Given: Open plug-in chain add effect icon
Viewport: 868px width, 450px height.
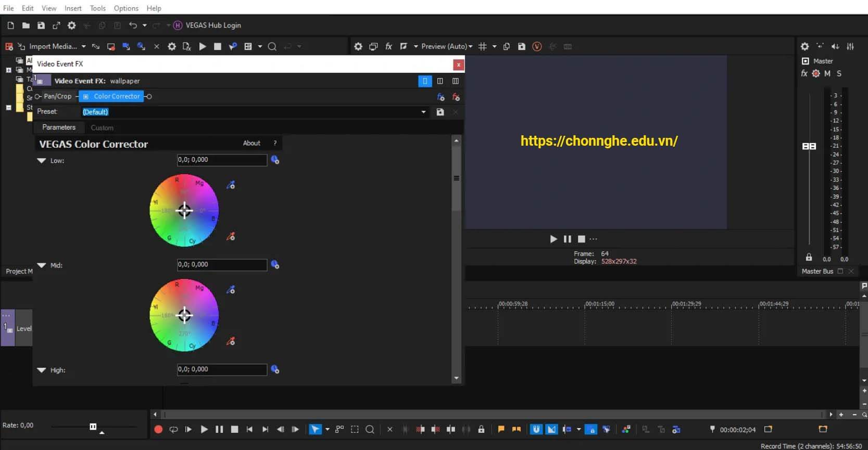Looking at the screenshot, I should pyautogui.click(x=441, y=97).
